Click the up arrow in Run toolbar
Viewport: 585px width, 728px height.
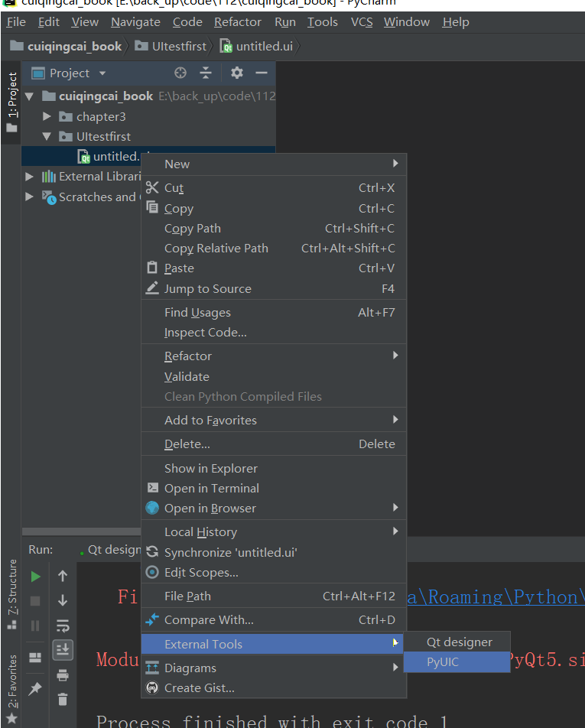click(63, 576)
